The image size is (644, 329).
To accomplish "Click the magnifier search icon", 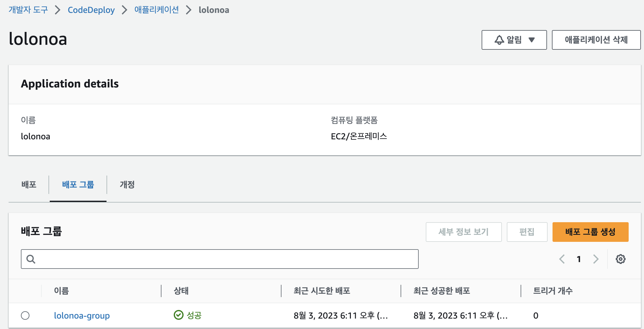I will pos(31,259).
